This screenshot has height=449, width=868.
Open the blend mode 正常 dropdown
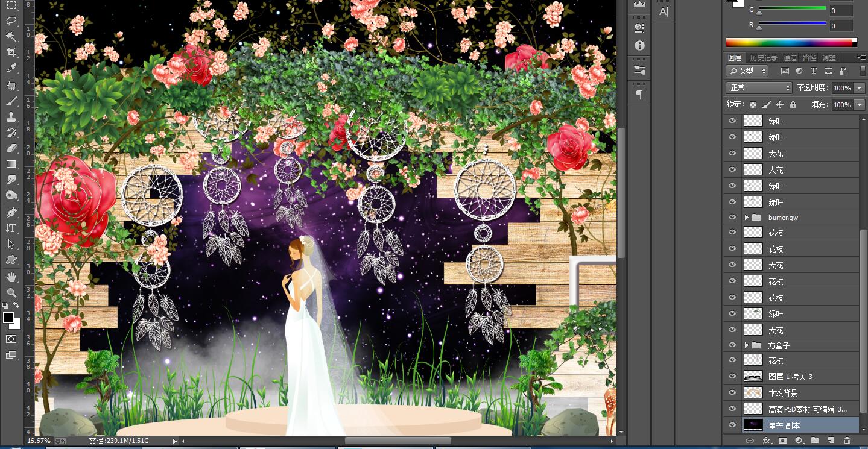pyautogui.click(x=759, y=88)
